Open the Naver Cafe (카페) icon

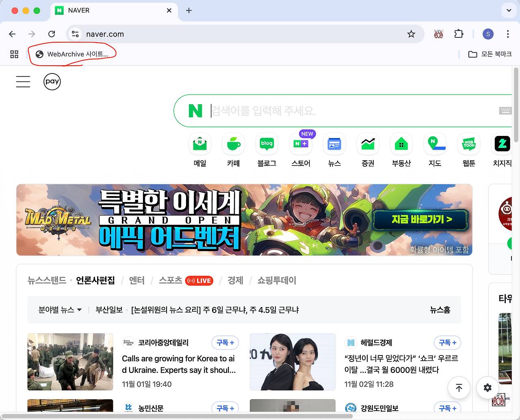pos(233,144)
